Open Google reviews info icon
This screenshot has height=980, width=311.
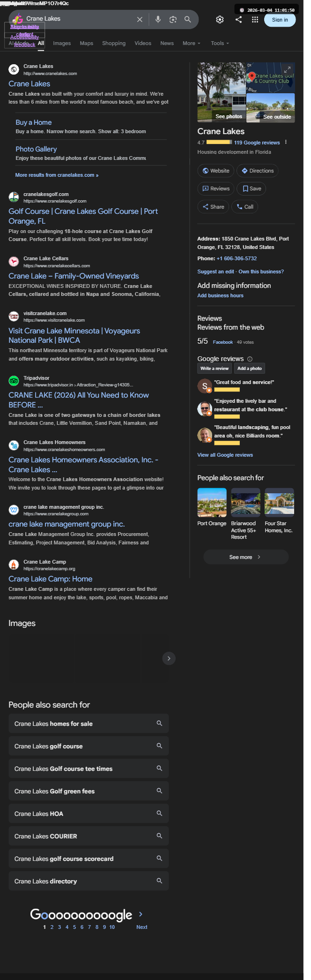tap(250, 359)
